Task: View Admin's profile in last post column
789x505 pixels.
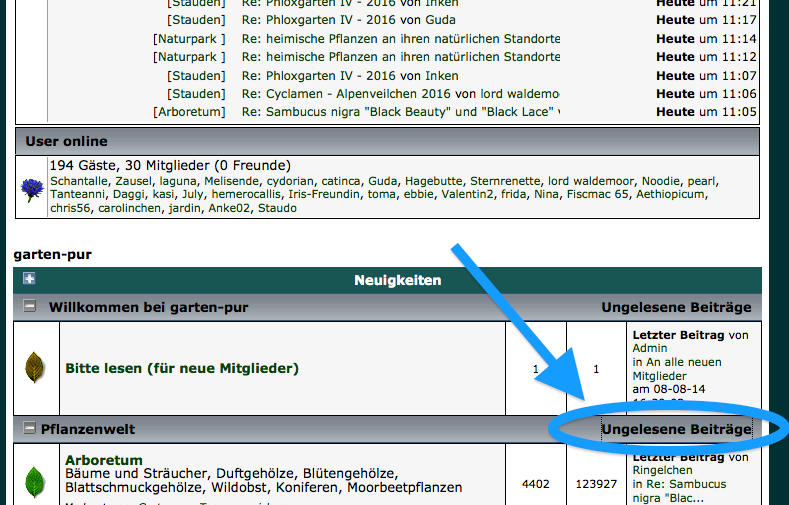Action: click(650, 348)
